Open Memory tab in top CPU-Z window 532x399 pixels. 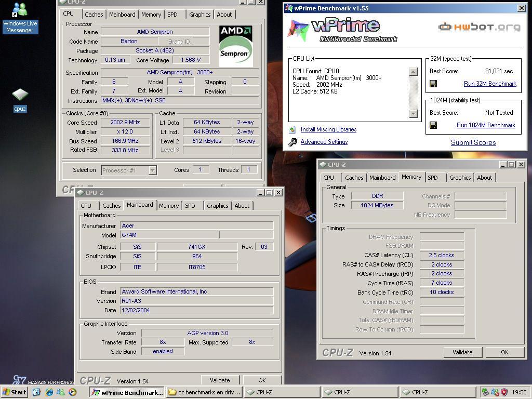pos(151,15)
